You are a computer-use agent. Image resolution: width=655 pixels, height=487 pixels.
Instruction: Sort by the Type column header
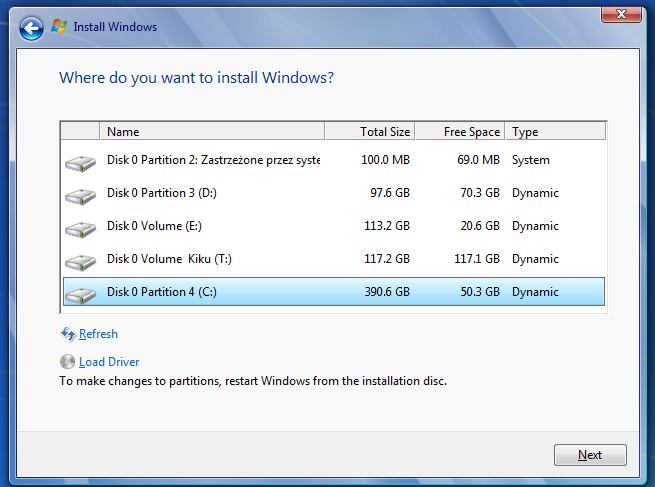coord(556,132)
